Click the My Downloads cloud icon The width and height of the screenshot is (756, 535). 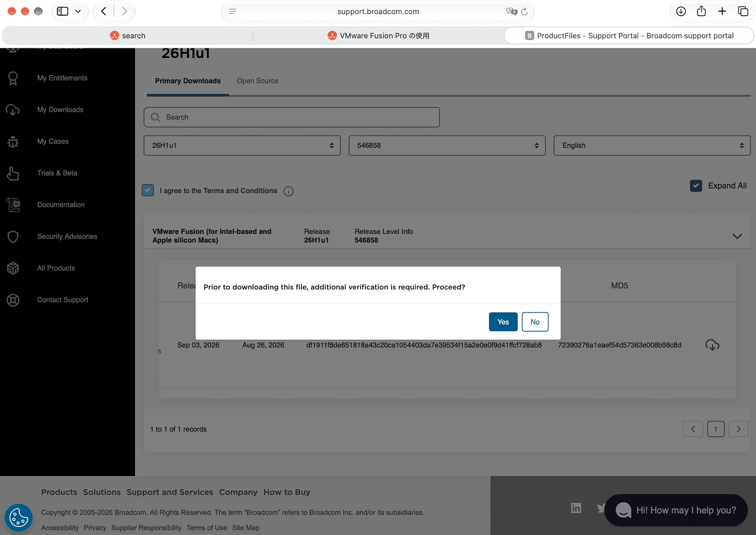13,110
